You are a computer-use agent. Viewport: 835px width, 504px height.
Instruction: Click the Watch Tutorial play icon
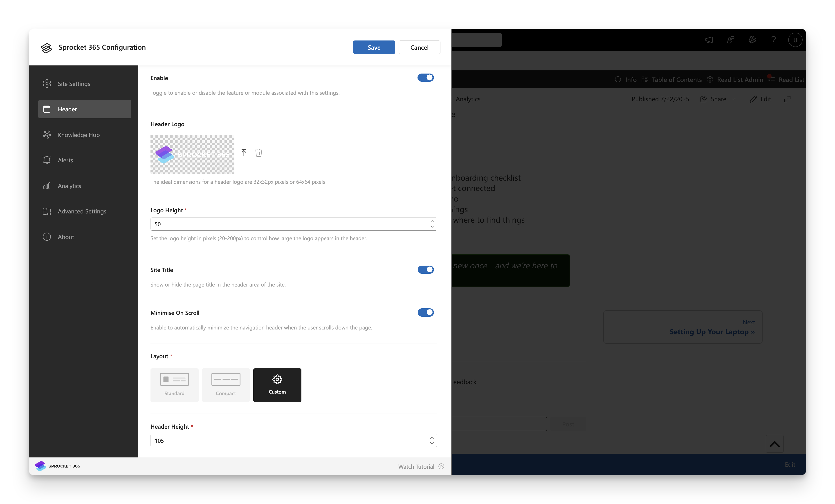click(x=441, y=466)
